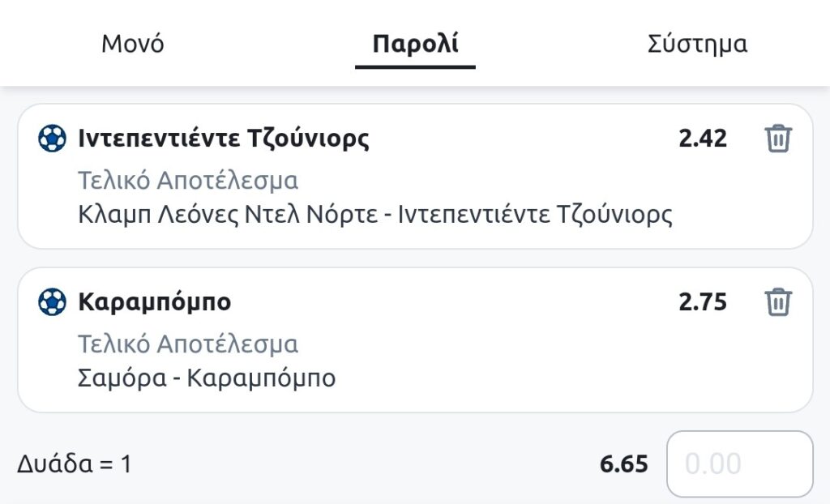Click Τελικό Αποτέλεσμα under Ιντεπεντιέντε Τζούνιορς
The height and width of the screenshot is (504, 830).
(x=188, y=180)
